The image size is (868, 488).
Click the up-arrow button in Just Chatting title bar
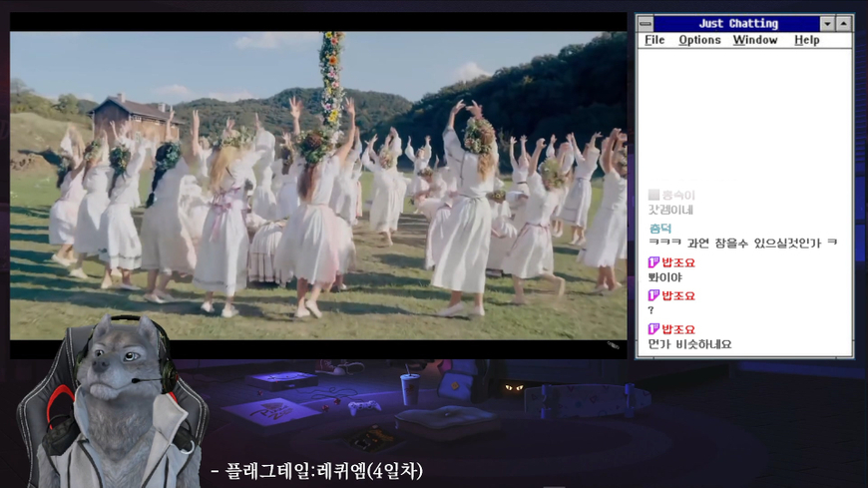tap(844, 24)
